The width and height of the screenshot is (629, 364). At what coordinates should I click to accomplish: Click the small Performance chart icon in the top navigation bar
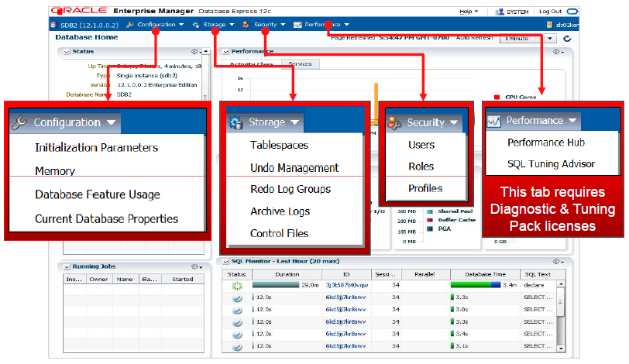[x=297, y=25]
